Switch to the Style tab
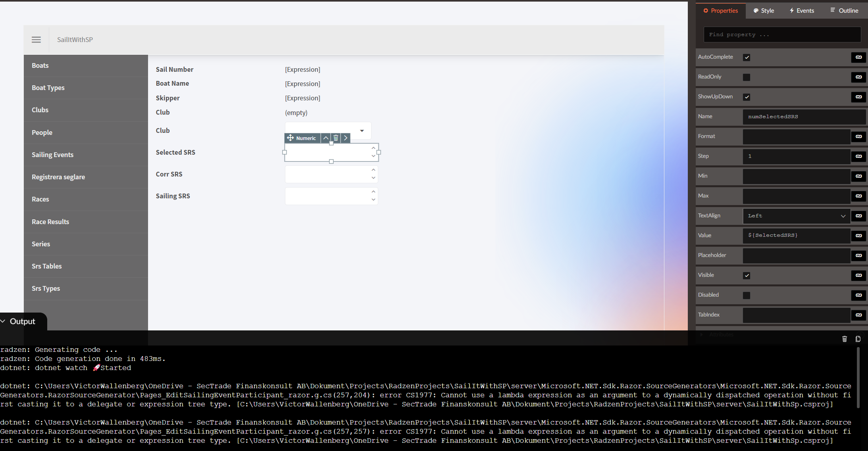Viewport: 868px width, 451px height. point(763,10)
